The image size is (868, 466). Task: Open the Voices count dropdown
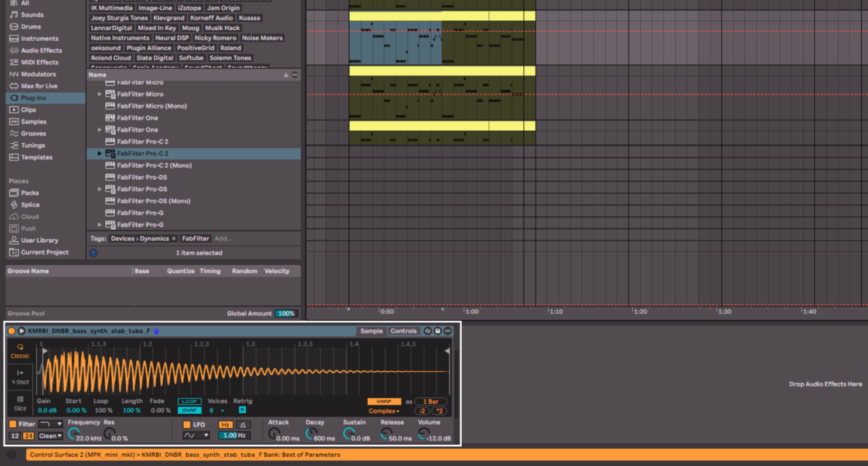coord(217,410)
